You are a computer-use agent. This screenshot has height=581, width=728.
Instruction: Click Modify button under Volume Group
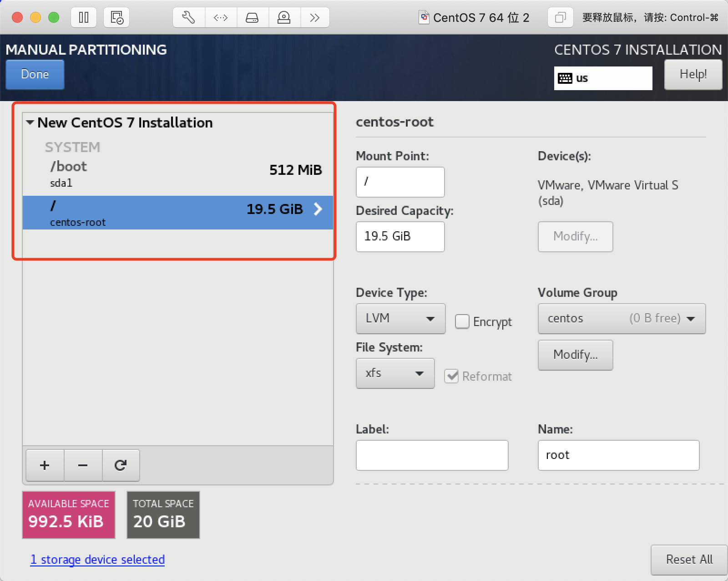[x=576, y=355]
